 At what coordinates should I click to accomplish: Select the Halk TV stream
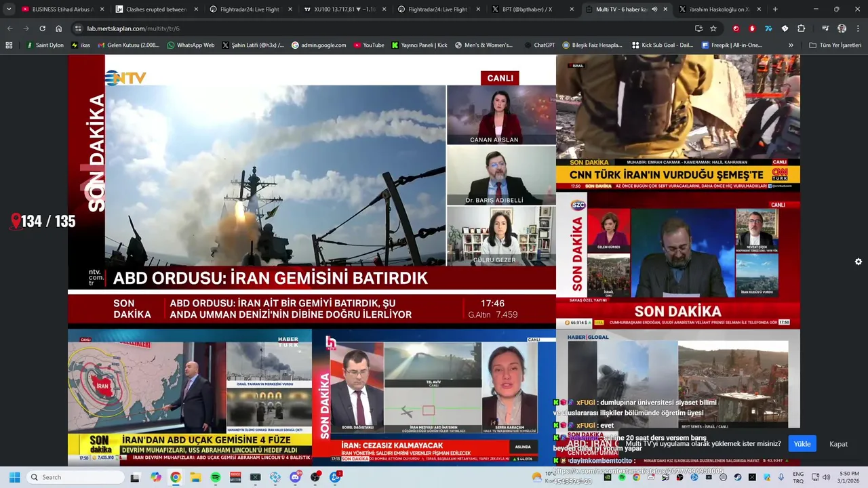[x=434, y=397]
